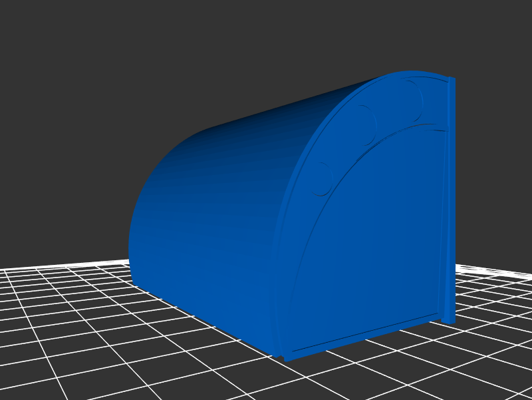Click the topmost circular indent on the arch

point(411,101)
